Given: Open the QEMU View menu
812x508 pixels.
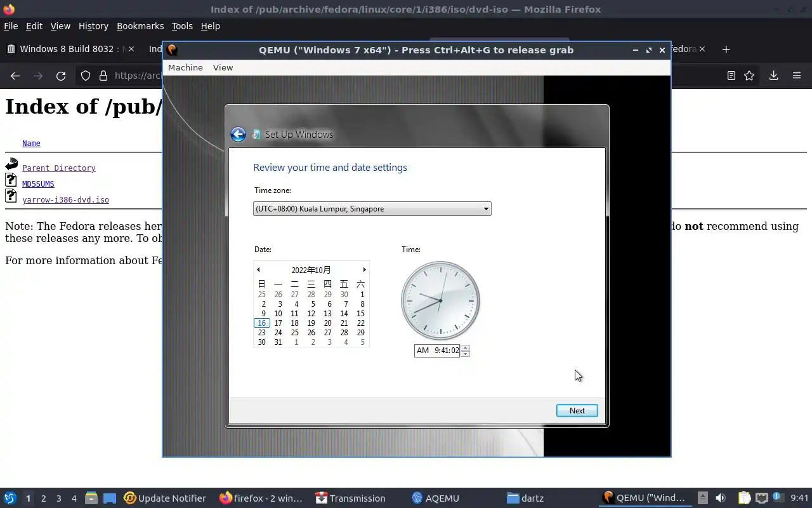Looking at the screenshot, I should point(223,67).
